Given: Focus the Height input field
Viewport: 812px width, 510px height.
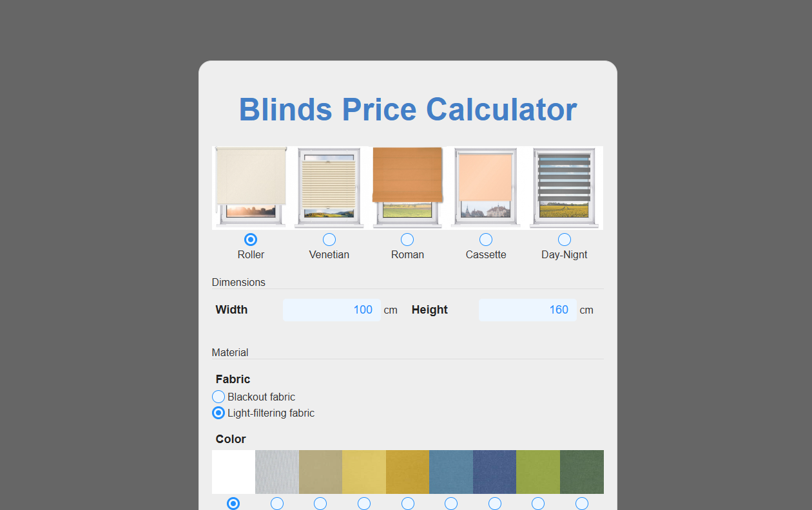Looking at the screenshot, I should coord(527,310).
